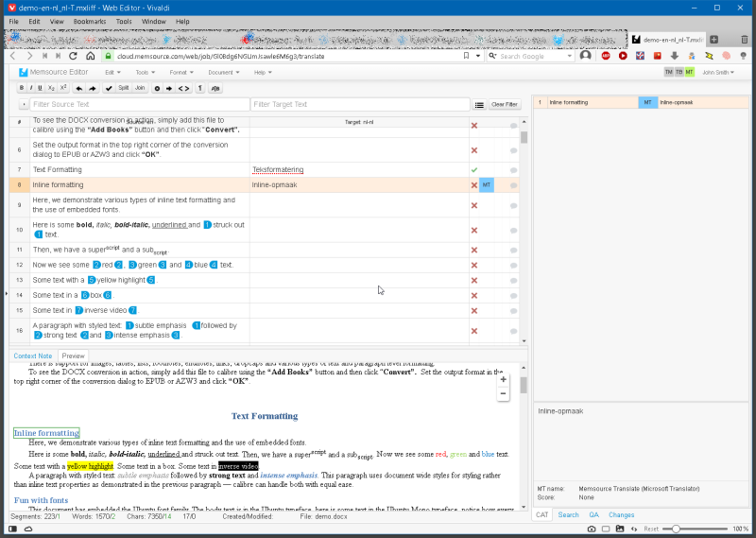
Task: Open the bookmark dropdown arrow in address bar
Action: (478, 56)
